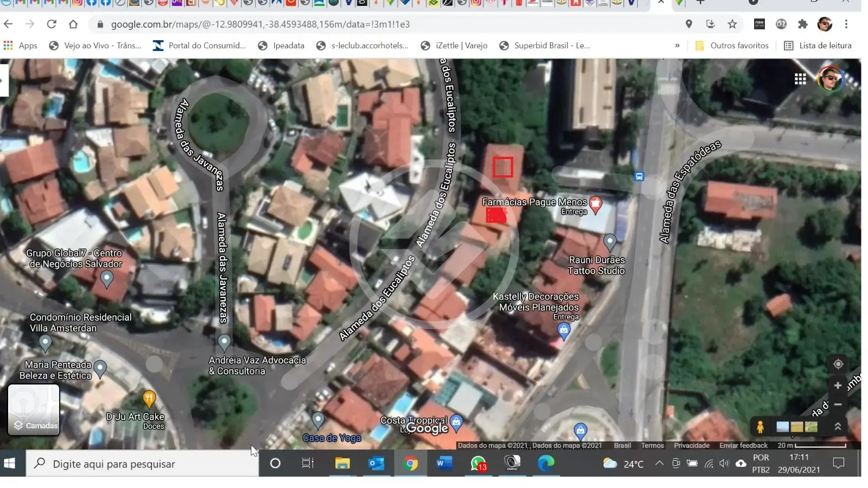The width and height of the screenshot is (868, 488).
Task: Expand the collapsed side panel arrow
Action: [3, 80]
